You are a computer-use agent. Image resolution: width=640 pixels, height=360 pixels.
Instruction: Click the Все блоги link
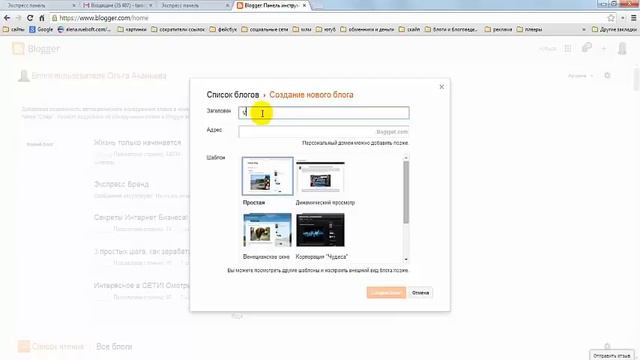pyautogui.click(x=114, y=347)
